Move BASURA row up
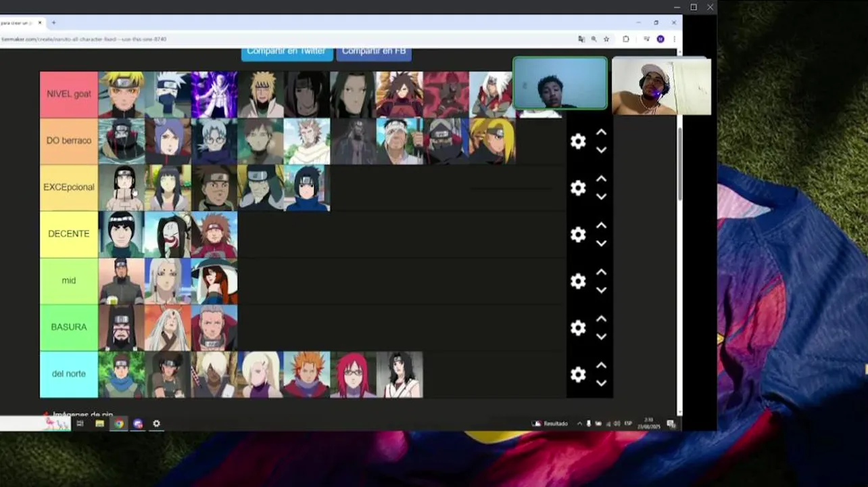The width and height of the screenshot is (868, 487). point(601,319)
